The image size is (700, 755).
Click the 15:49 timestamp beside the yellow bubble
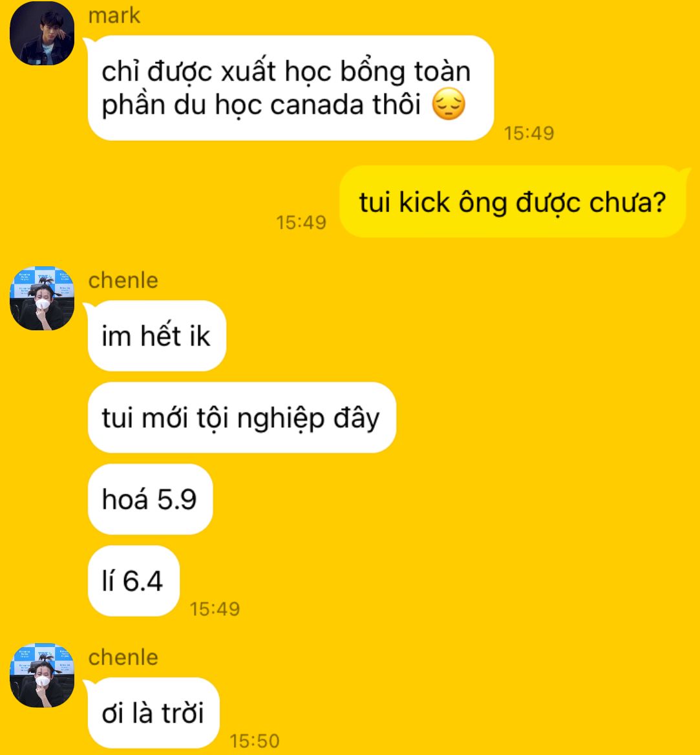pos(301,222)
